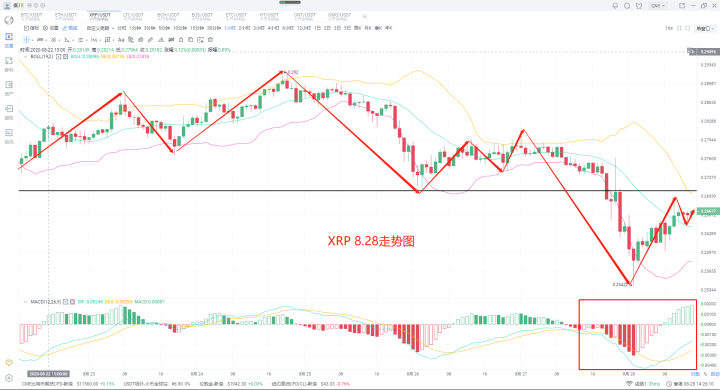Choose the text annotation Aa tool
The image size is (720, 390).
coord(121,40)
